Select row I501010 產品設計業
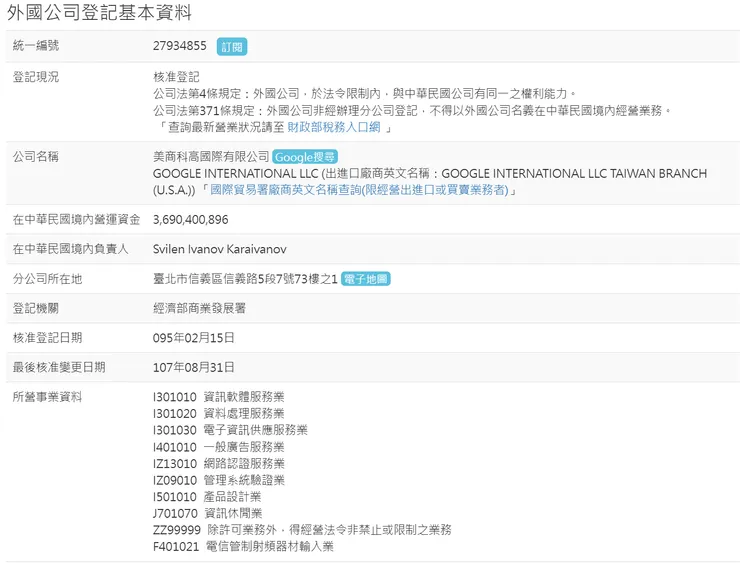Viewport: 740px width, 563px height. (207, 496)
